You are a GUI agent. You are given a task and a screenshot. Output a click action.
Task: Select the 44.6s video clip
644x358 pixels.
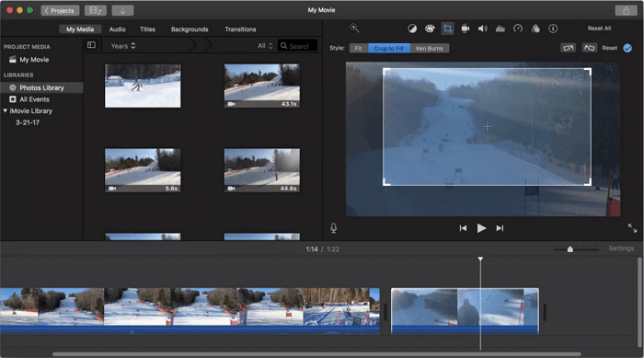point(261,170)
